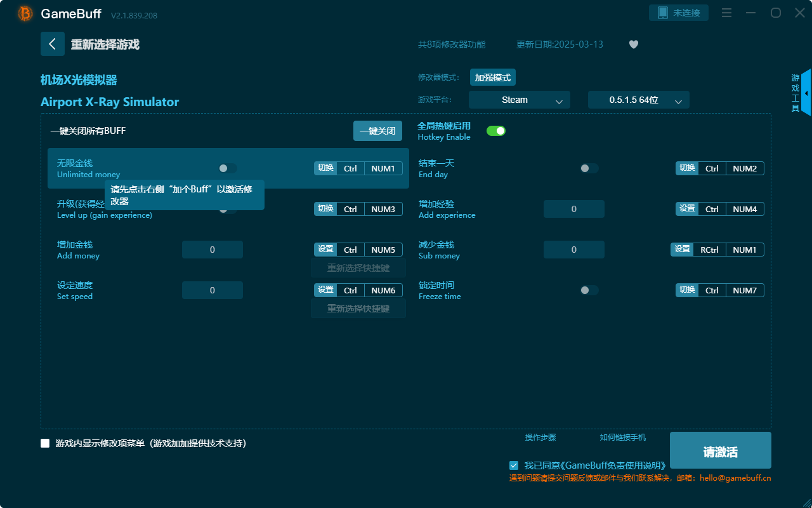Click the Add money value input field
This screenshot has height=508, width=812.
pyautogui.click(x=212, y=249)
